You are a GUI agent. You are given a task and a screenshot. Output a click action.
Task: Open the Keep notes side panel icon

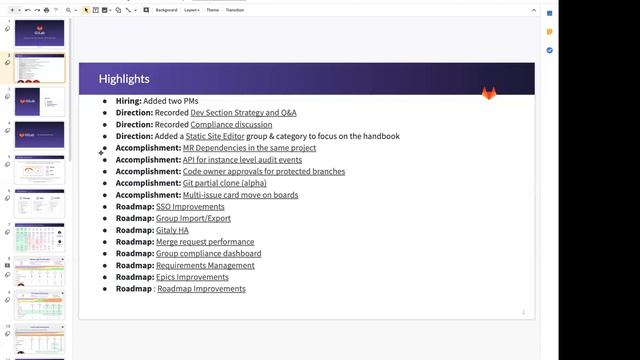(549, 32)
